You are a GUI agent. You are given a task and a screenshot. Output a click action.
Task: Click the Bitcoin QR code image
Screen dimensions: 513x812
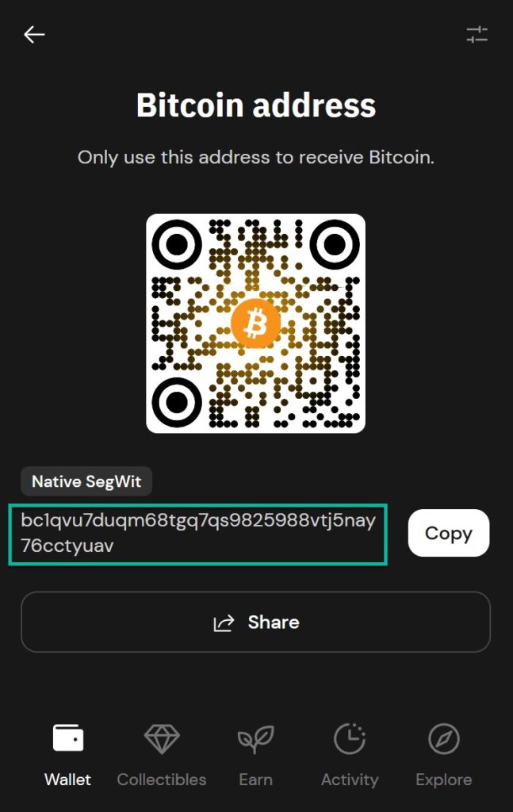tap(256, 324)
